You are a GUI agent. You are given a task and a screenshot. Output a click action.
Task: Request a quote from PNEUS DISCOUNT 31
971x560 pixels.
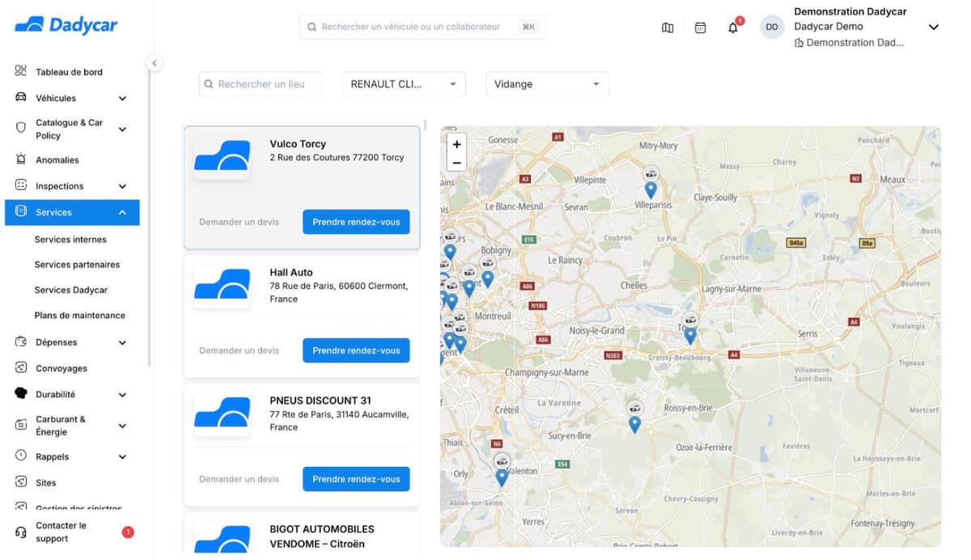240,479
